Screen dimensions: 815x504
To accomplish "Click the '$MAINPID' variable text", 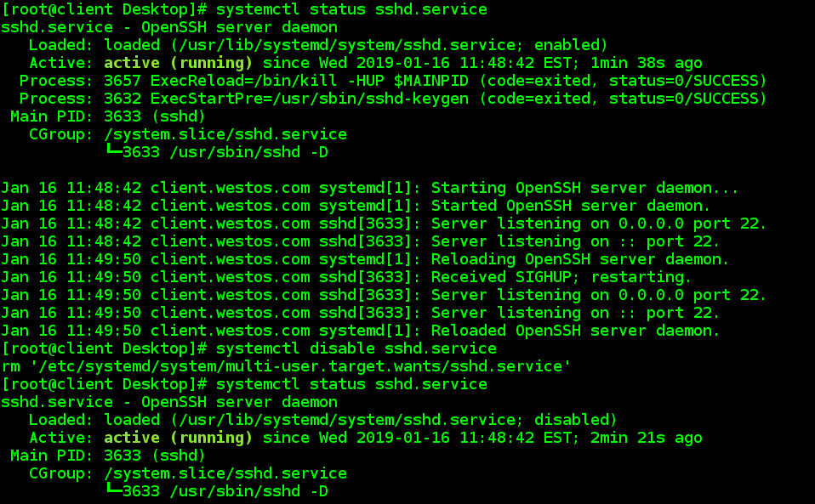I will click(430, 81).
